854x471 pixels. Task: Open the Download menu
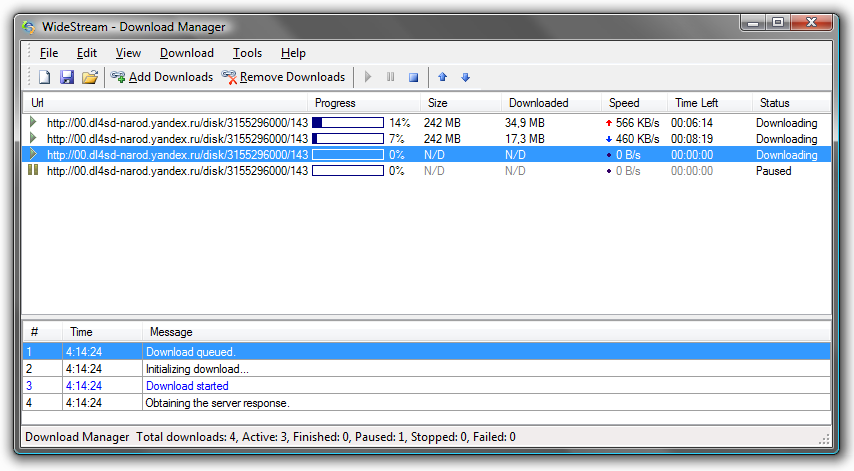pyautogui.click(x=186, y=53)
